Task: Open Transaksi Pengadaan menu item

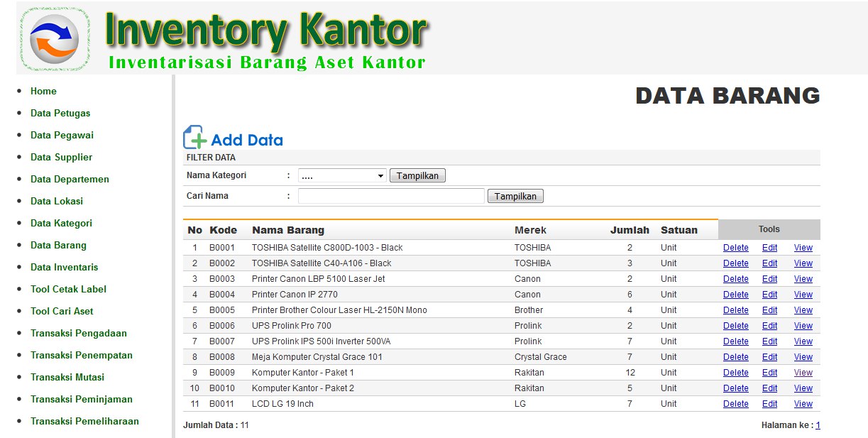Action: click(x=79, y=333)
